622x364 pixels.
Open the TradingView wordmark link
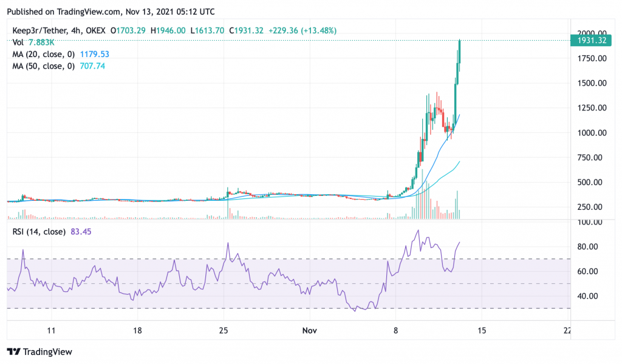47,352
